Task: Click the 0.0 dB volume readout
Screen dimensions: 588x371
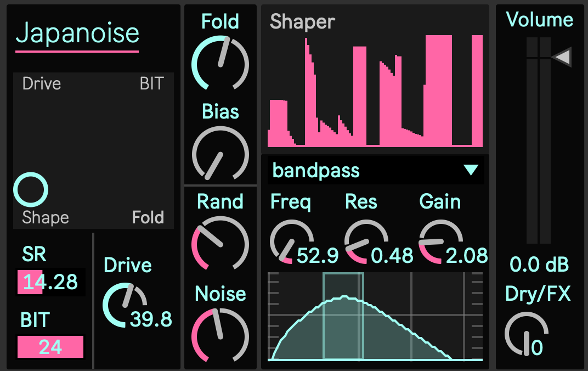Action: [x=540, y=265]
